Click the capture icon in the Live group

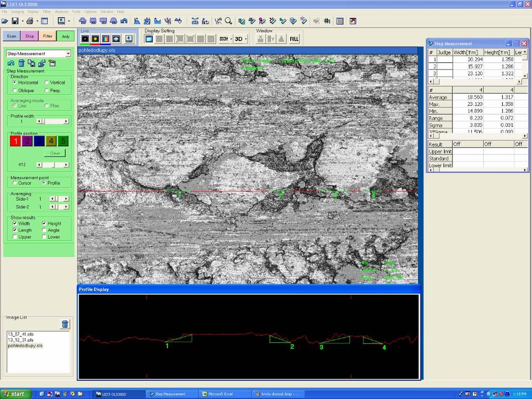[128, 39]
